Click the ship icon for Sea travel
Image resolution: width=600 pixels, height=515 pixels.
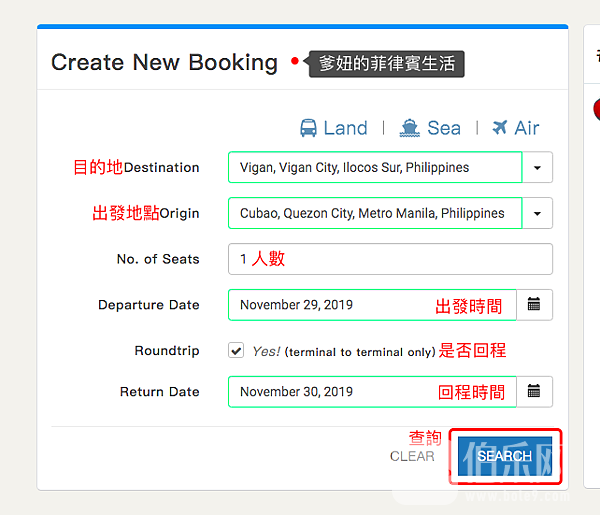click(409, 128)
